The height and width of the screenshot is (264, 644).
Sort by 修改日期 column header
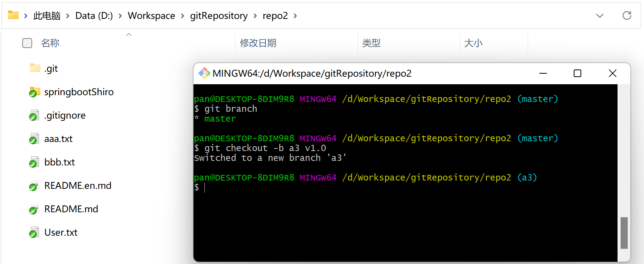[258, 43]
